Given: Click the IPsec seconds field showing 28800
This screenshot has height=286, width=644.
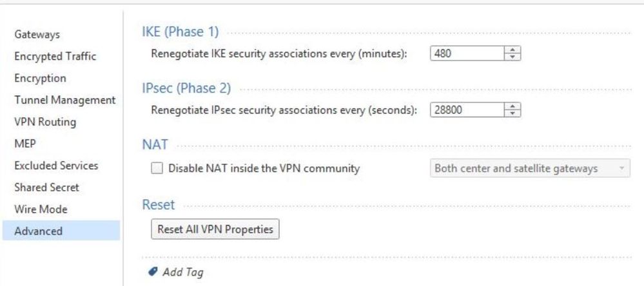Looking at the screenshot, I should click(467, 110).
